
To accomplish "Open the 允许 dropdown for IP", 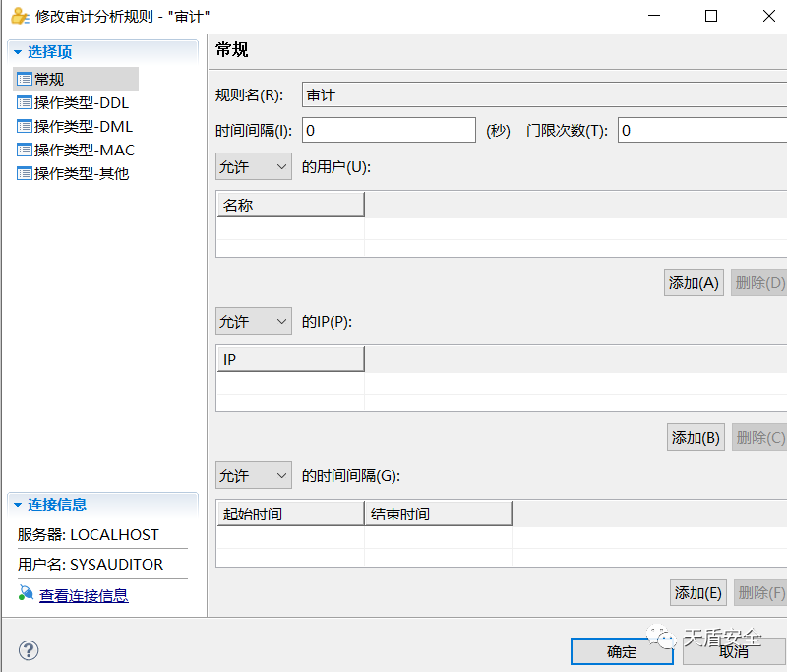I will coord(254,322).
